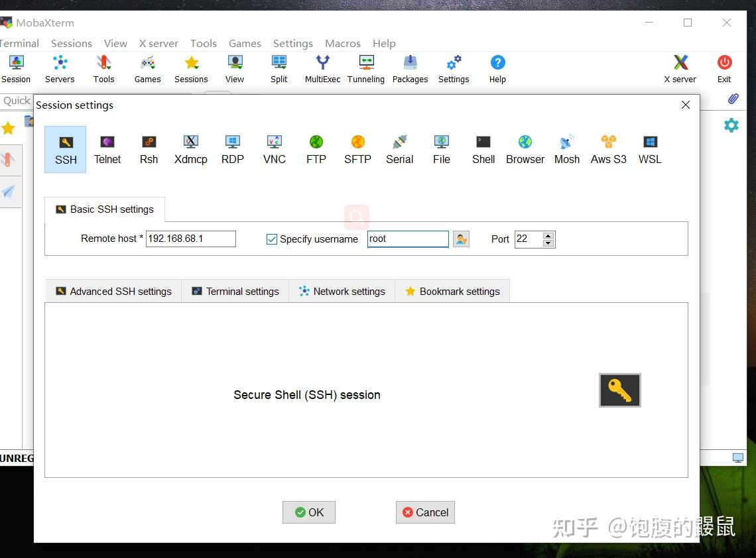
Task: Select the FTP session type
Action: click(x=316, y=149)
